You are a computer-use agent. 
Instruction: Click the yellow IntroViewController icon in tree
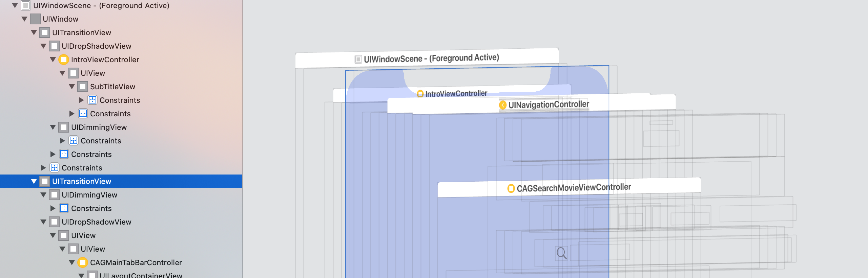[x=64, y=60]
